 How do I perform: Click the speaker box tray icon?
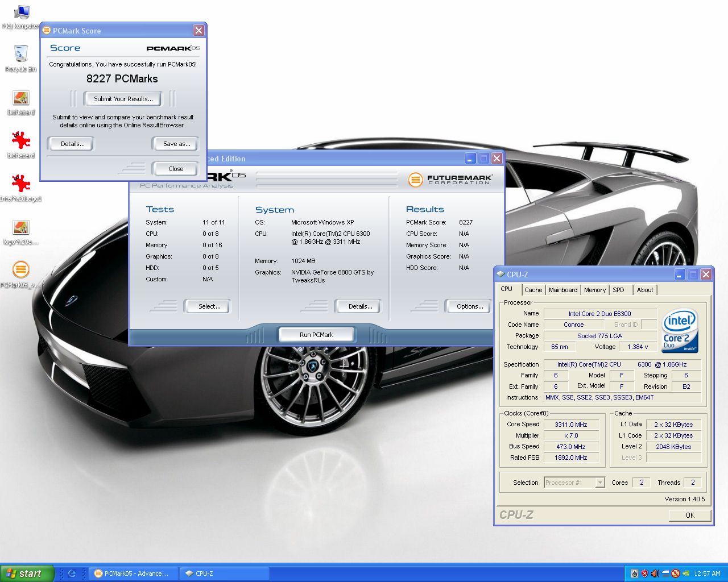635,573
